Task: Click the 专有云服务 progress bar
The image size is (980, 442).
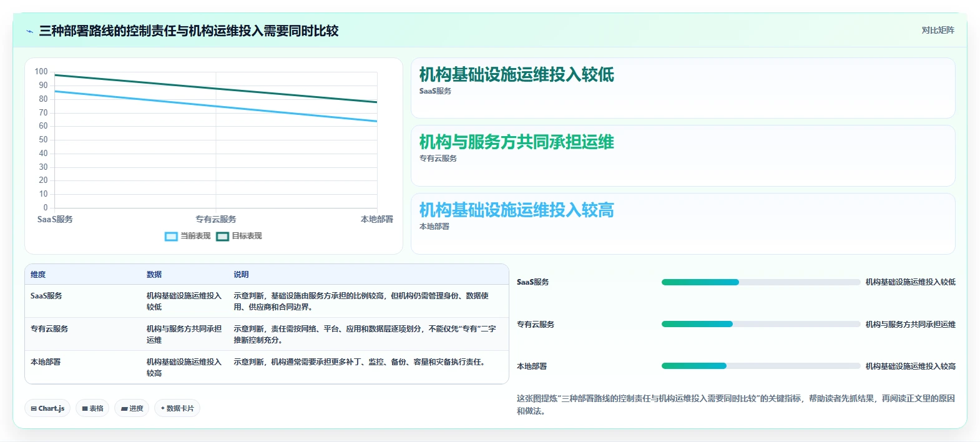Action: pos(761,324)
